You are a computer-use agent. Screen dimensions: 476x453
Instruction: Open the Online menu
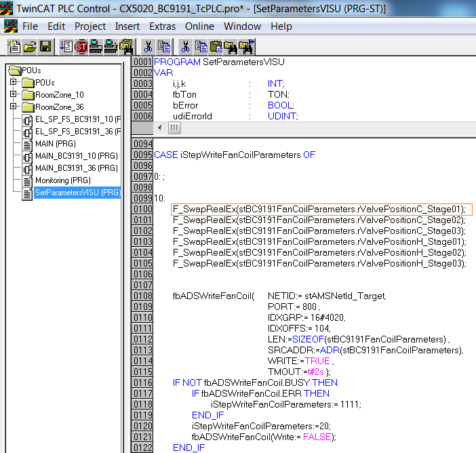[199, 26]
